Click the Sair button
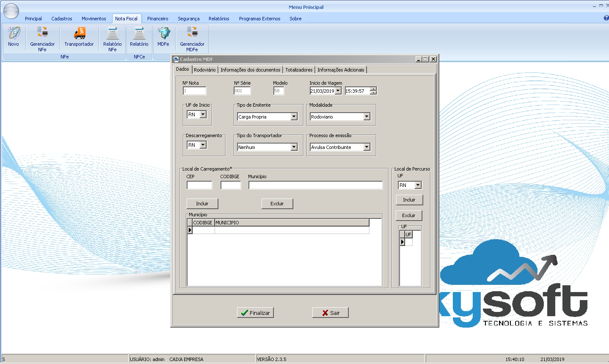The width and height of the screenshot is (609, 364). [331, 313]
